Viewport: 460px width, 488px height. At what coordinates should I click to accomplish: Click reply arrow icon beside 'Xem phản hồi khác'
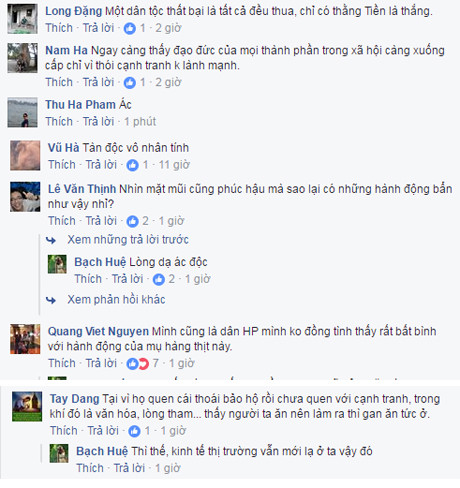[51, 300]
